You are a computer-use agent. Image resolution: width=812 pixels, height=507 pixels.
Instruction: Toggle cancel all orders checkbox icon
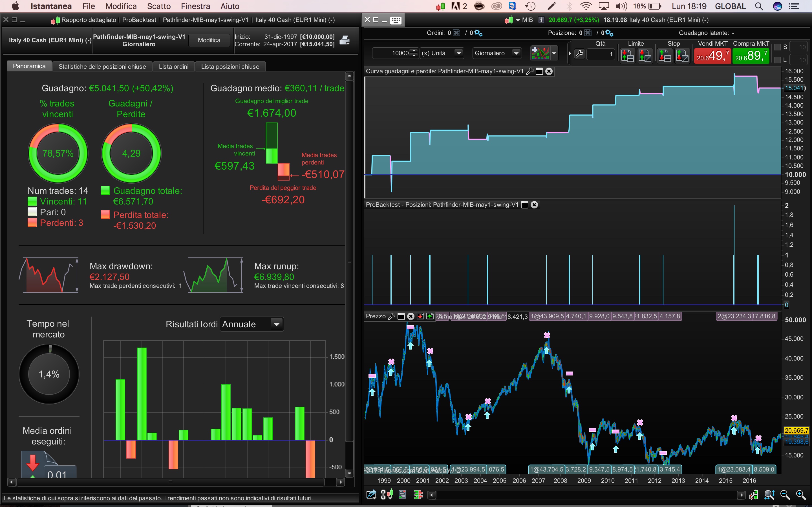coord(457,33)
